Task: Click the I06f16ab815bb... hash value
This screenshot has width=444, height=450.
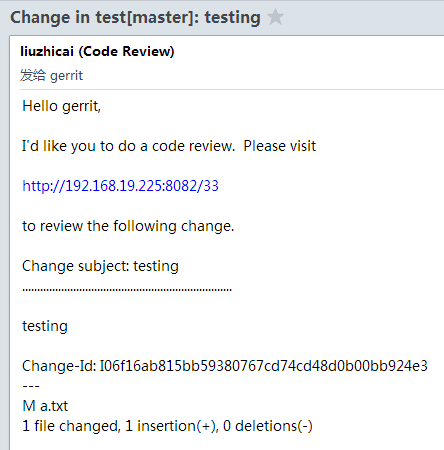Action: [264, 366]
